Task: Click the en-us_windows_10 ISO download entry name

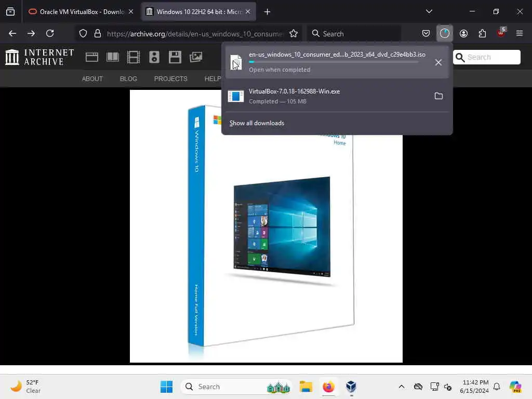Action: point(337,55)
